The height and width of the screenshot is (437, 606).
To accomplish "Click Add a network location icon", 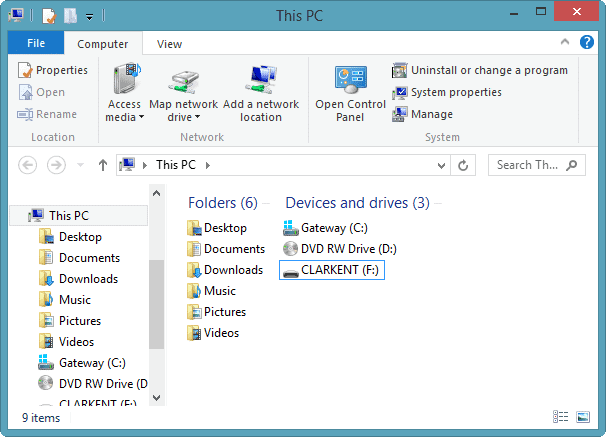I will click(261, 80).
